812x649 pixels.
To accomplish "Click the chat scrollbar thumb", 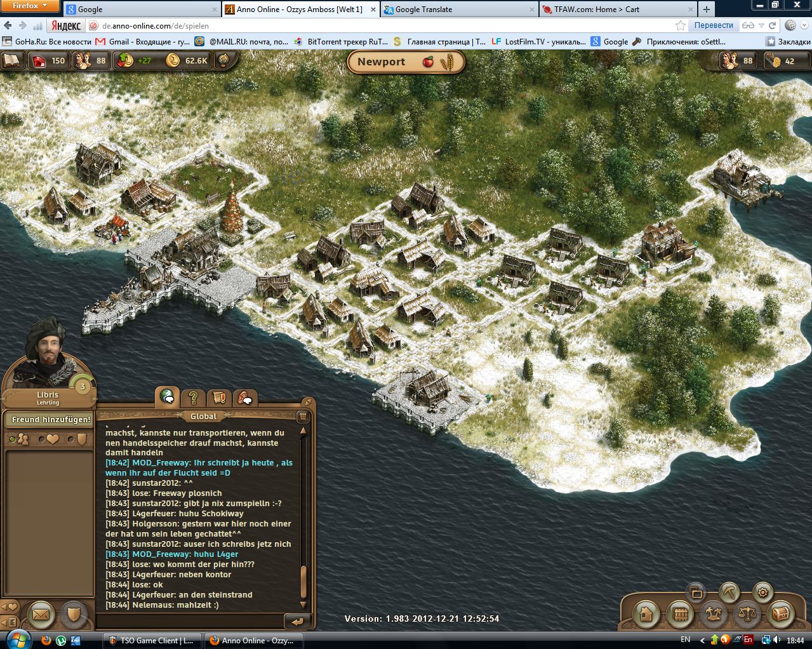I will click(303, 581).
